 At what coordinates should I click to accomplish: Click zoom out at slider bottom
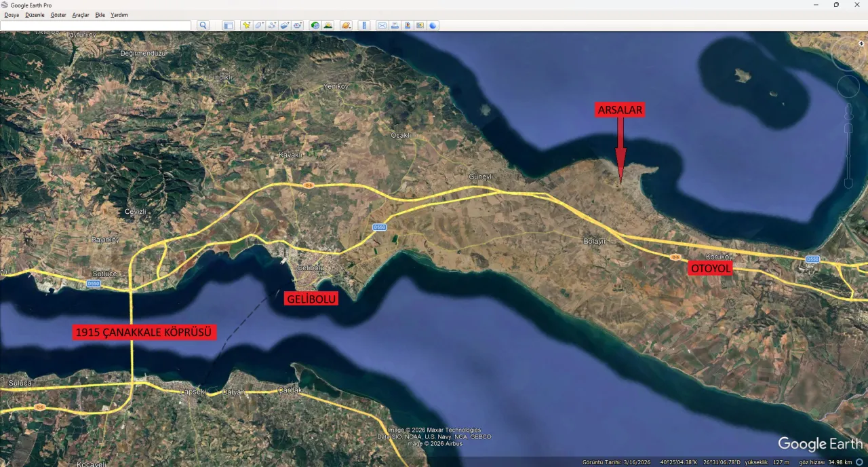[x=848, y=183]
